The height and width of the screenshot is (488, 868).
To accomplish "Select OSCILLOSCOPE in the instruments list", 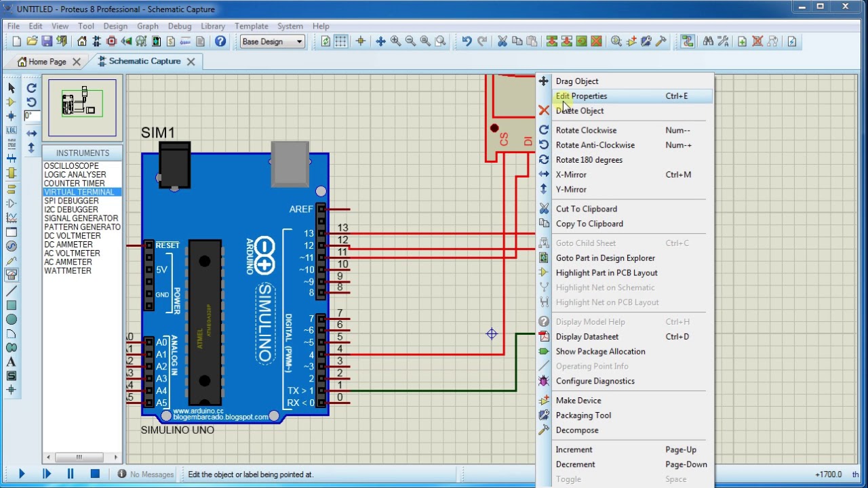I will pyautogui.click(x=71, y=166).
